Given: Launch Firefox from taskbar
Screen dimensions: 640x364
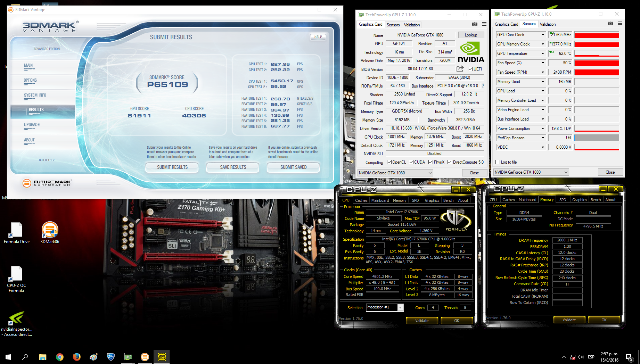Looking at the screenshot, I should pos(76,357).
